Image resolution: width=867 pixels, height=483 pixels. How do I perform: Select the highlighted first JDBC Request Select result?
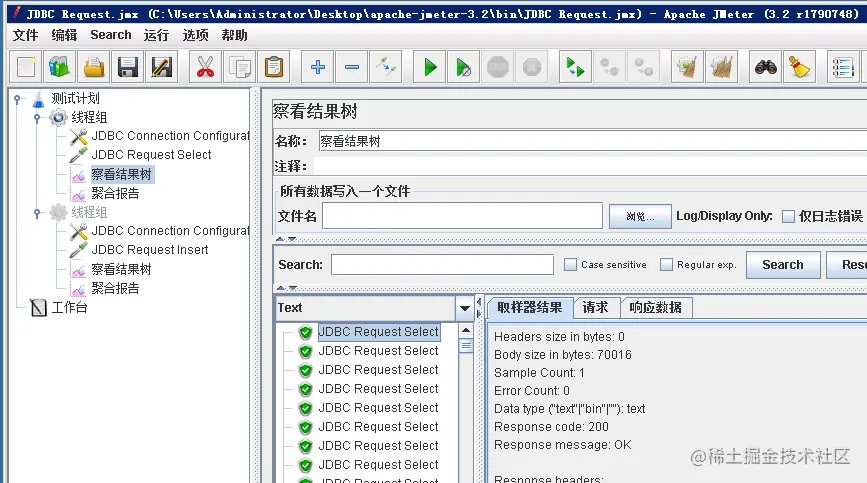(379, 332)
